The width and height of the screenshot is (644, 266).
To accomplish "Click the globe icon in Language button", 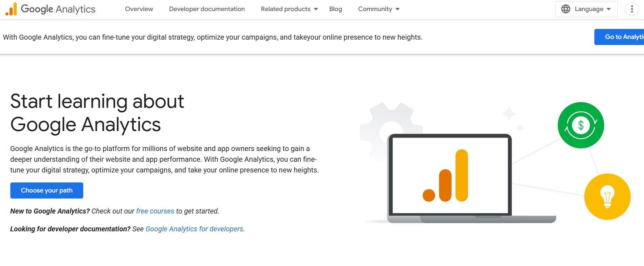I will point(566,9).
